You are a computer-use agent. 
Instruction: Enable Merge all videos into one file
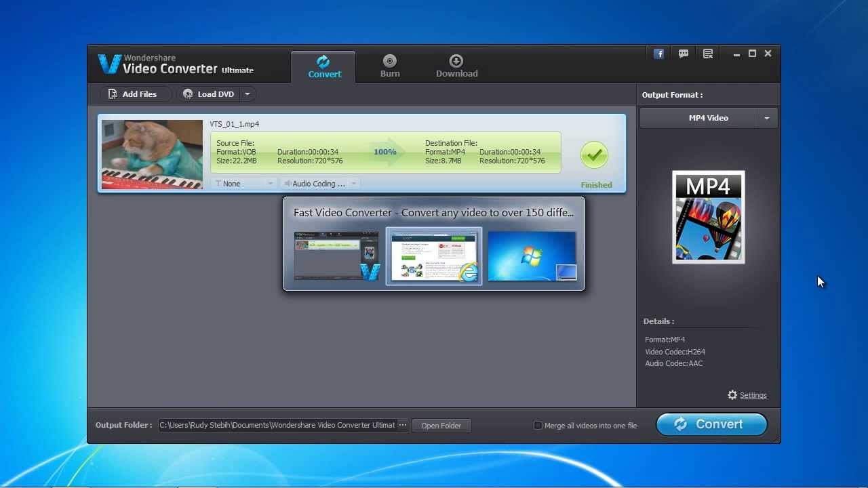pyautogui.click(x=538, y=426)
